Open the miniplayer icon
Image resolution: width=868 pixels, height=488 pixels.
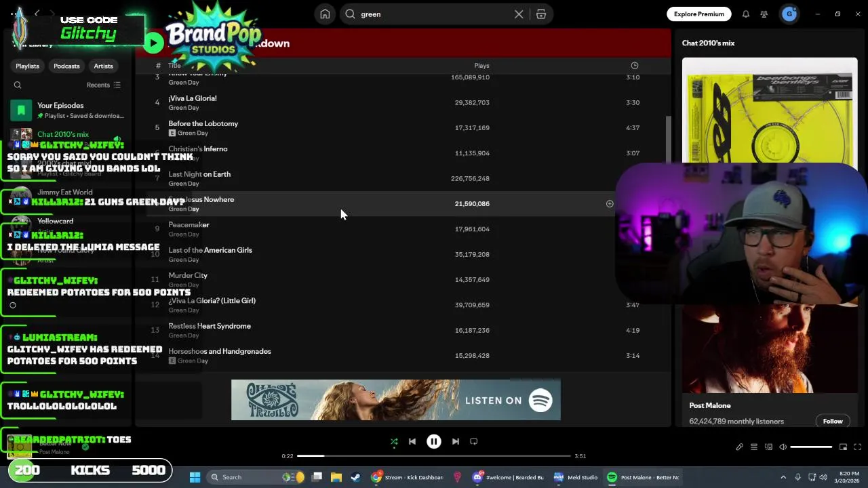click(x=843, y=447)
